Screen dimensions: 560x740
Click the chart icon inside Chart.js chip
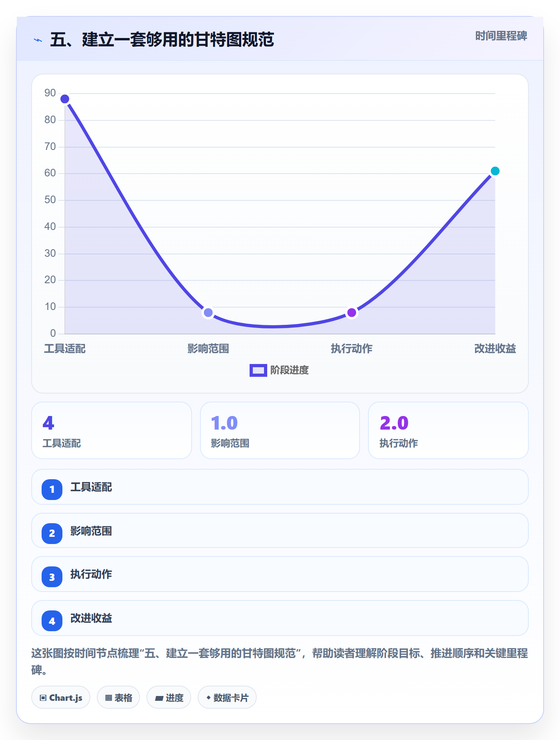43,698
